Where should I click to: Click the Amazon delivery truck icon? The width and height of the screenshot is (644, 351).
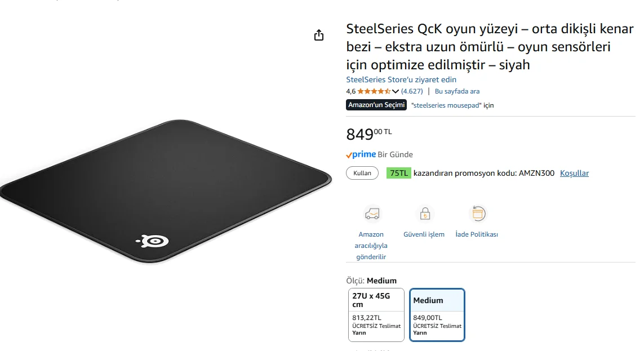371,214
